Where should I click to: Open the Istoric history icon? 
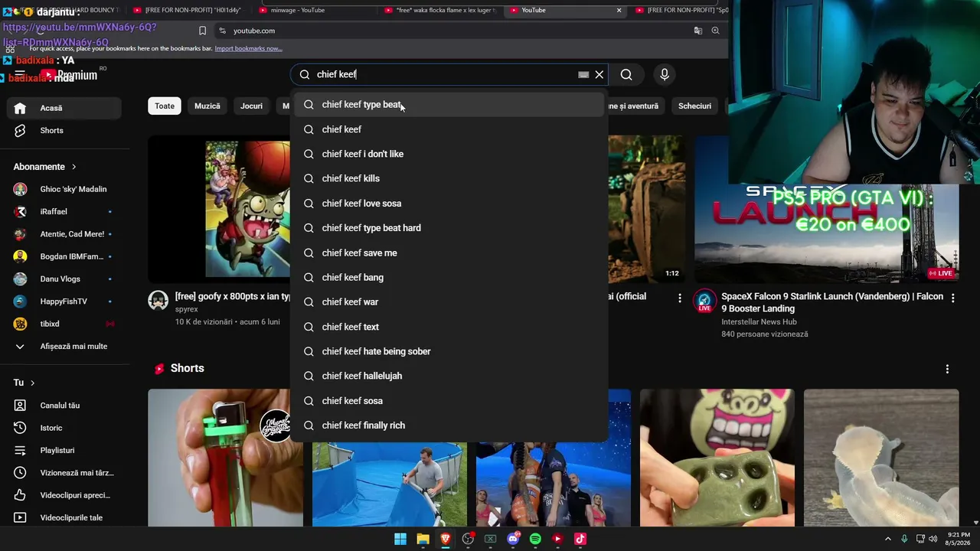tap(20, 428)
